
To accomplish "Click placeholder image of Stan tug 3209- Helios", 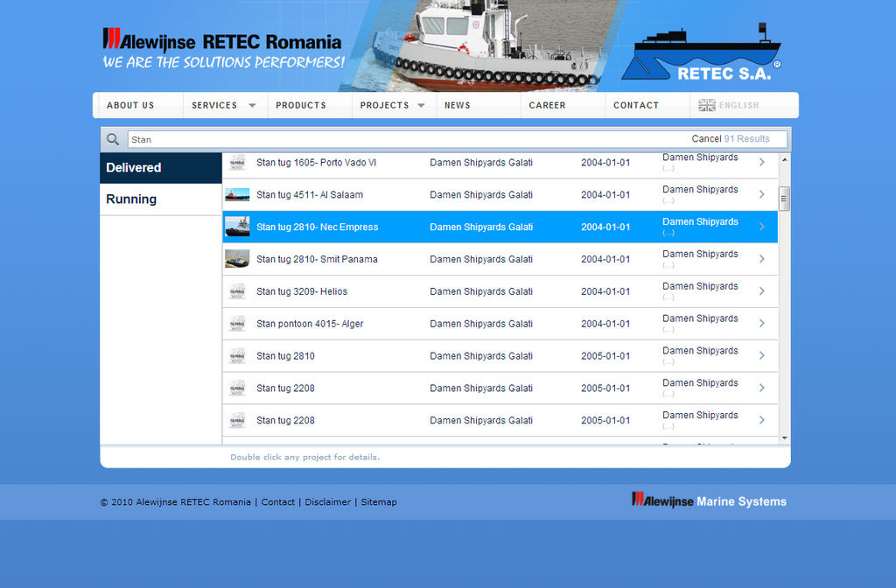I will (237, 291).
